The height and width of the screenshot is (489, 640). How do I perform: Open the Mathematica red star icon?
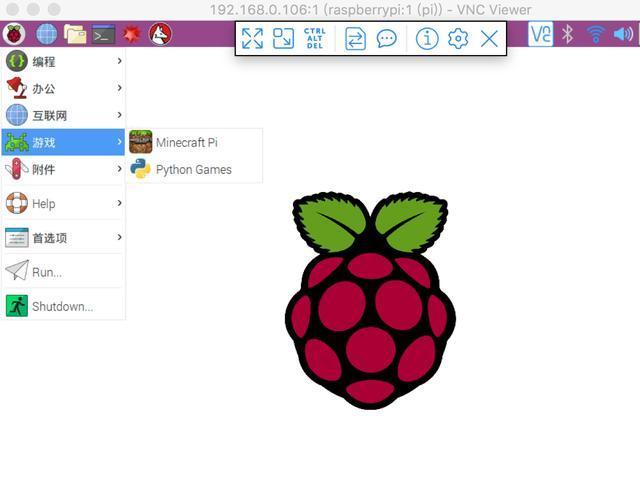pyautogui.click(x=131, y=35)
